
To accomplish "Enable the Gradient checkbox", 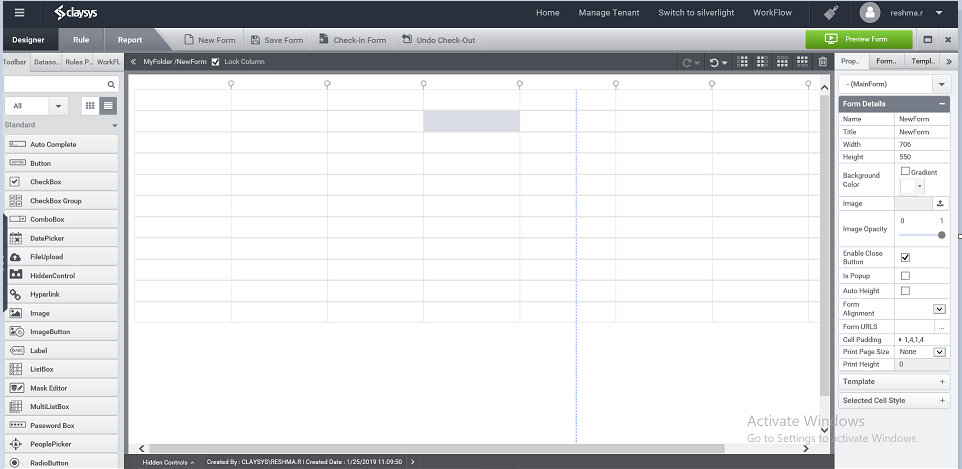I will point(905,171).
